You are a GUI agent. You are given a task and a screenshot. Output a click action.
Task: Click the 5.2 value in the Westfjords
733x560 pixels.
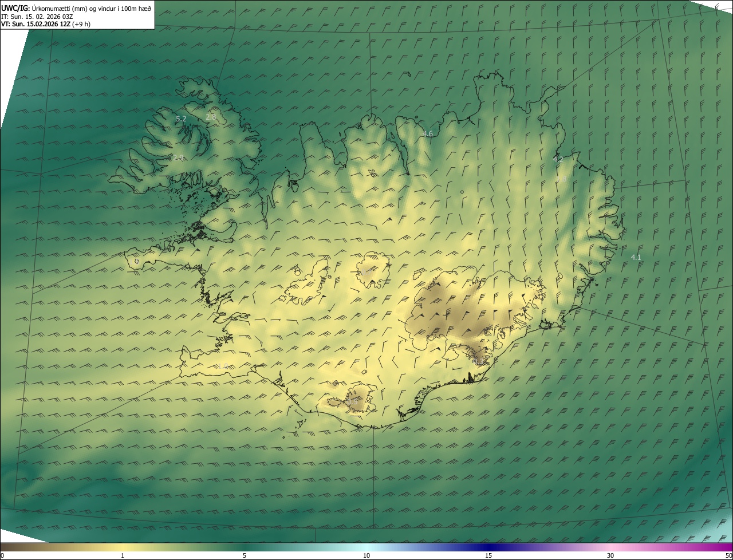[x=181, y=119]
